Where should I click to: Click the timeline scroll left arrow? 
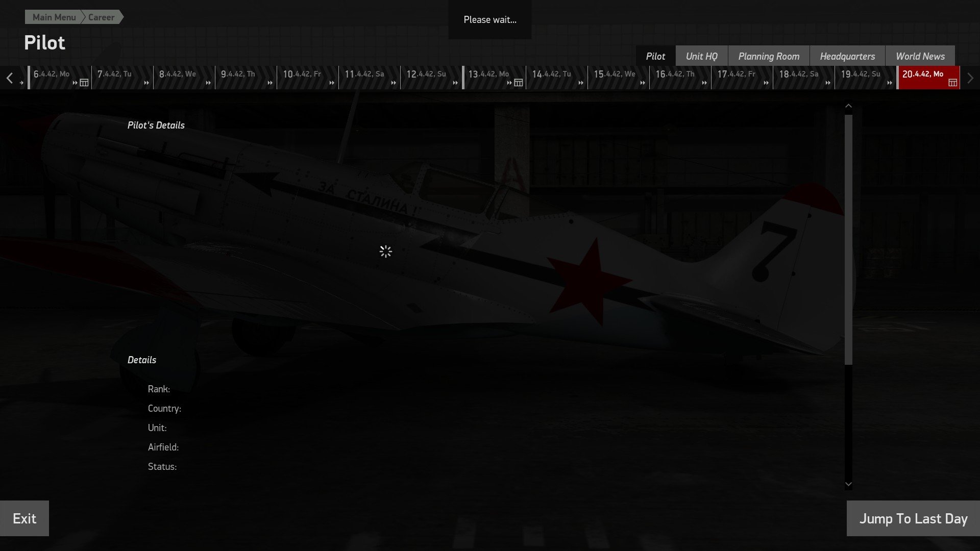pyautogui.click(x=9, y=78)
